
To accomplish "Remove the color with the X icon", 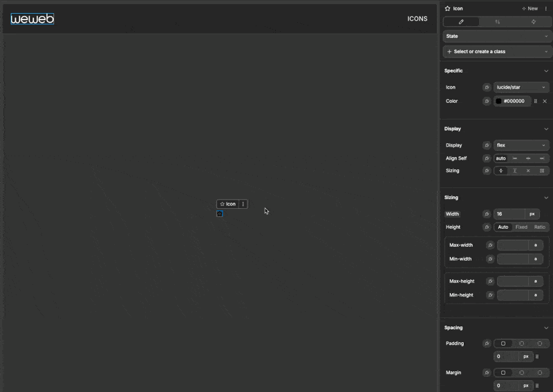I will pyautogui.click(x=545, y=102).
